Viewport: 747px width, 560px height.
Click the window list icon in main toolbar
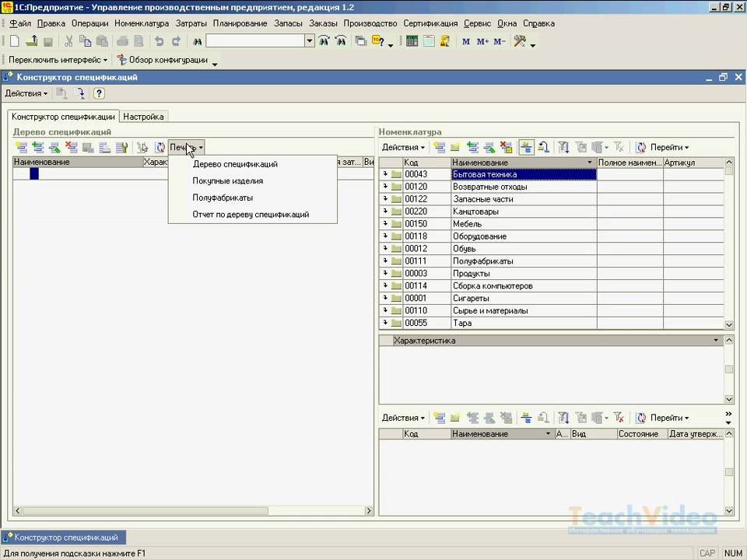point(360,41)
